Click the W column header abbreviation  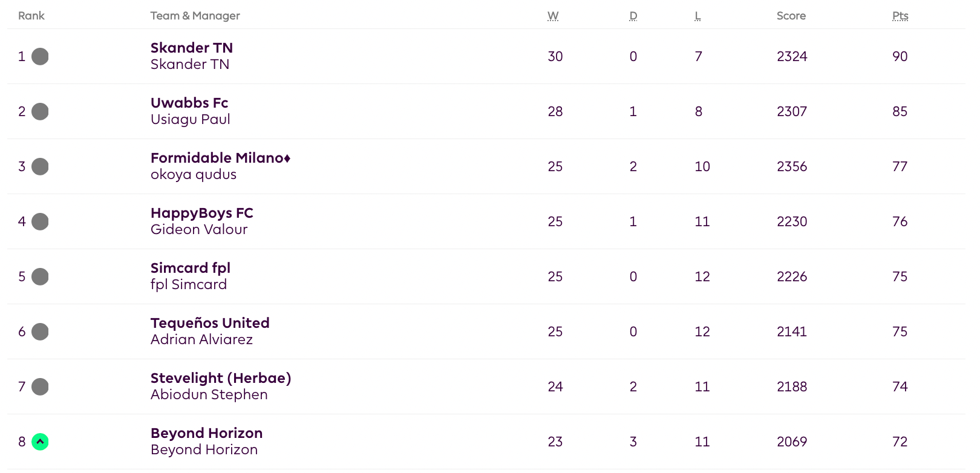coord(553,16)
